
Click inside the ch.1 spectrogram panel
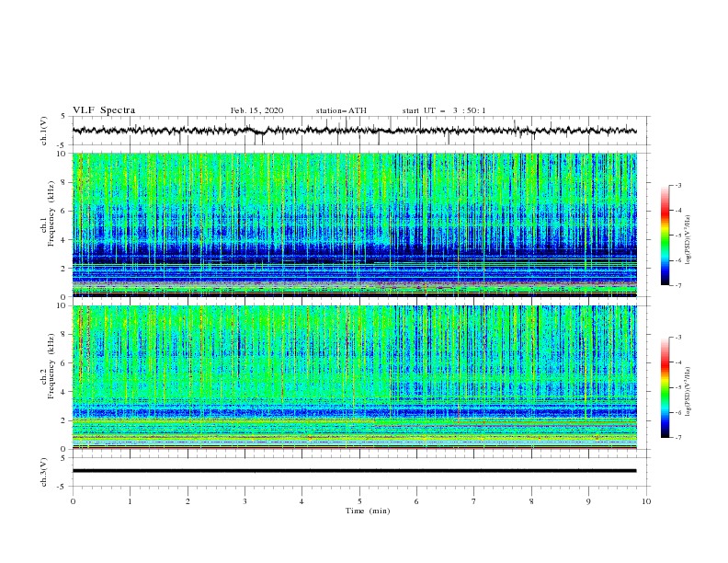pyautogui.click(x=354, y=224)
